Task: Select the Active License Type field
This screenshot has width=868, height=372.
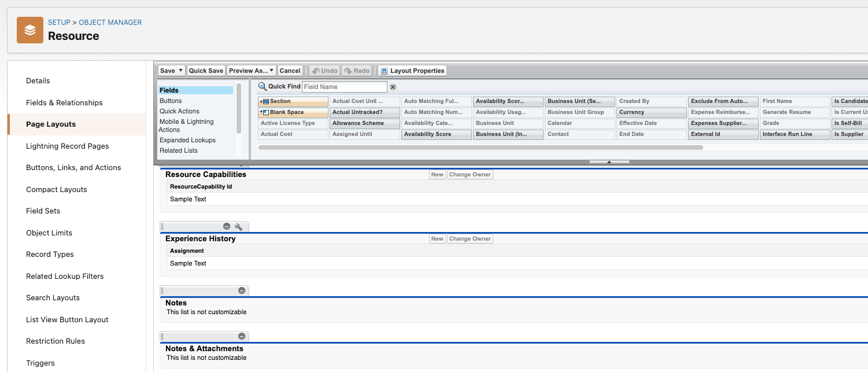Action: pos(293,123)
